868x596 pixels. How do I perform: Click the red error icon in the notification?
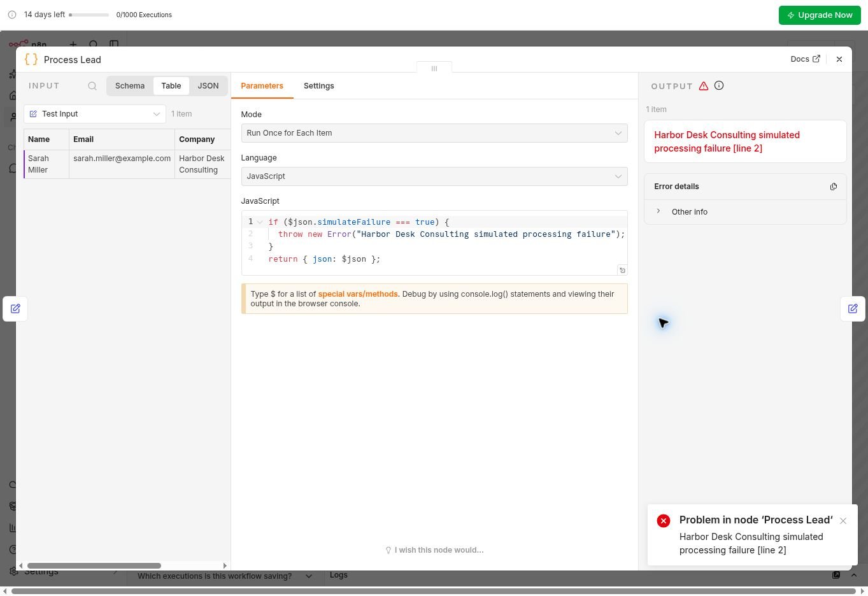664,521
